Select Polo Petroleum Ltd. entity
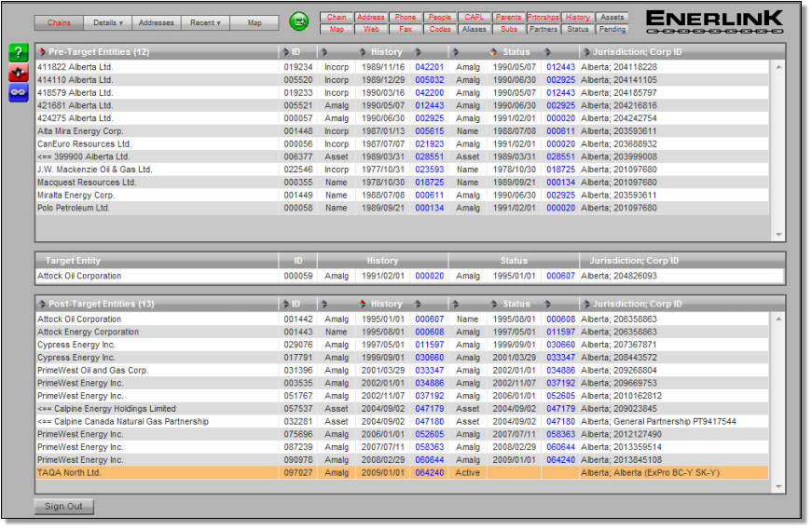The width and height of the screenshot is (812, 530). click(x=74, y=208)
